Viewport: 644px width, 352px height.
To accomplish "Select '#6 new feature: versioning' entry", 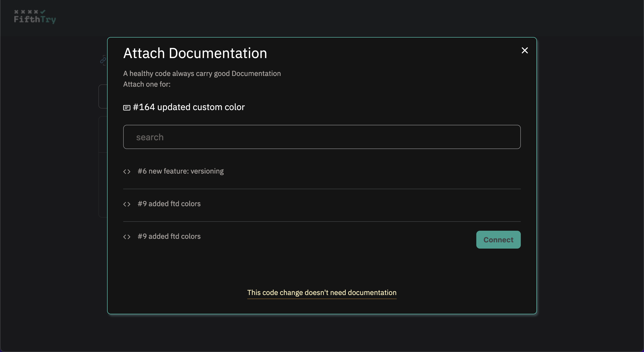I will tap(180, 171).
